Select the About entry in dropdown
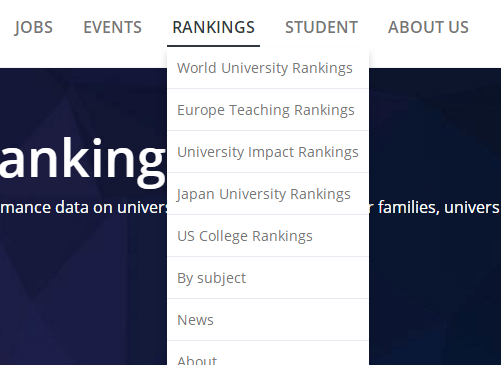 pyautogui.click(x=268, y=353)
